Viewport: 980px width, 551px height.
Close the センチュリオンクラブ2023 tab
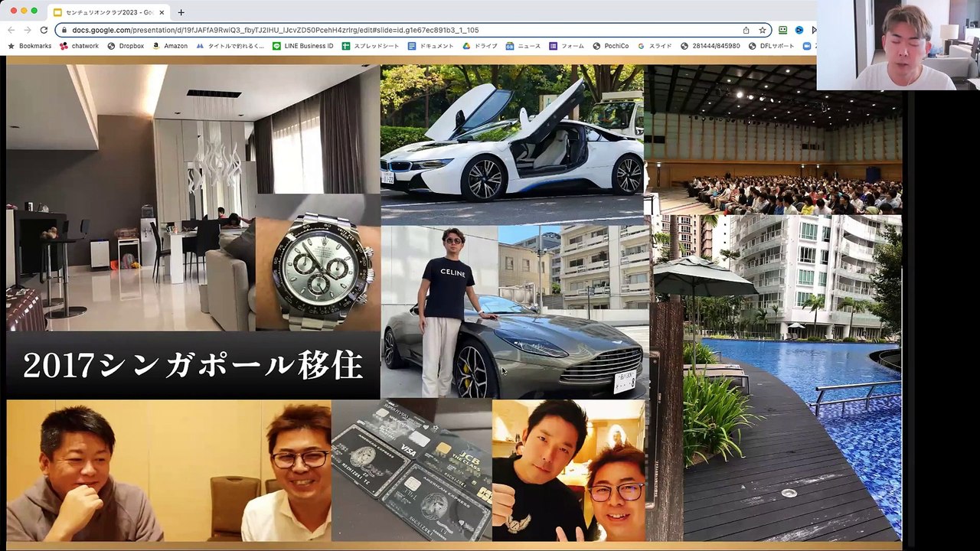pyautogui.click(x=162, y=12)
